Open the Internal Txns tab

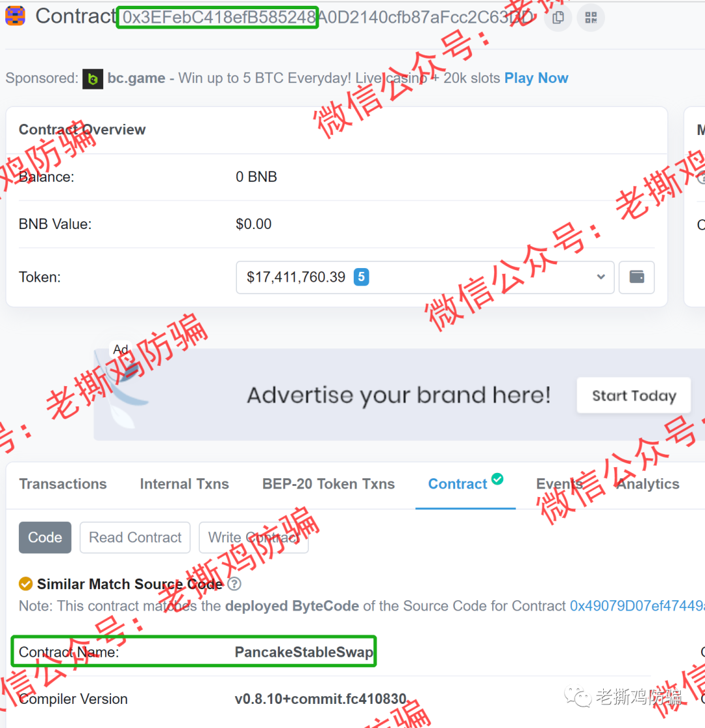tap(185, 484)
